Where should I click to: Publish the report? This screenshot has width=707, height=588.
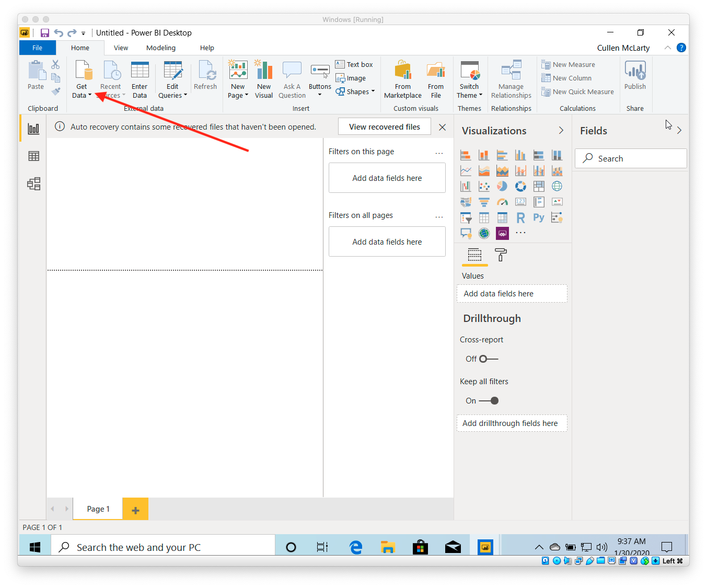(635, 75)
